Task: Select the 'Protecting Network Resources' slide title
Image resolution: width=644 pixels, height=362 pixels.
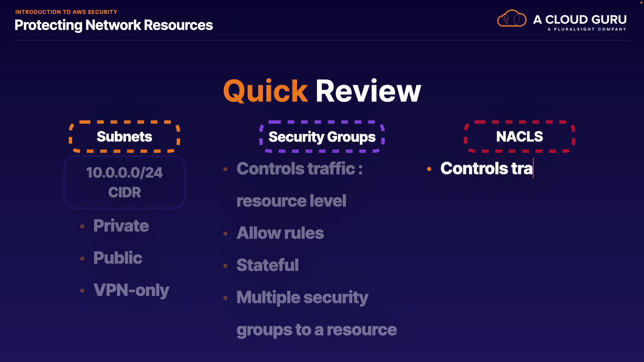Action: pos(114,25)
